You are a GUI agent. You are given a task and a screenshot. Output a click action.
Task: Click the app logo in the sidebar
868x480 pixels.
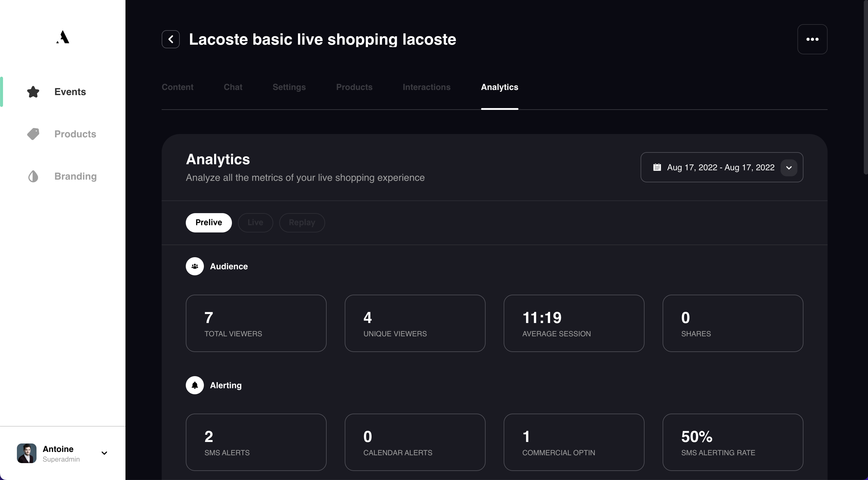pyautogui.click(x=63, y=37)
